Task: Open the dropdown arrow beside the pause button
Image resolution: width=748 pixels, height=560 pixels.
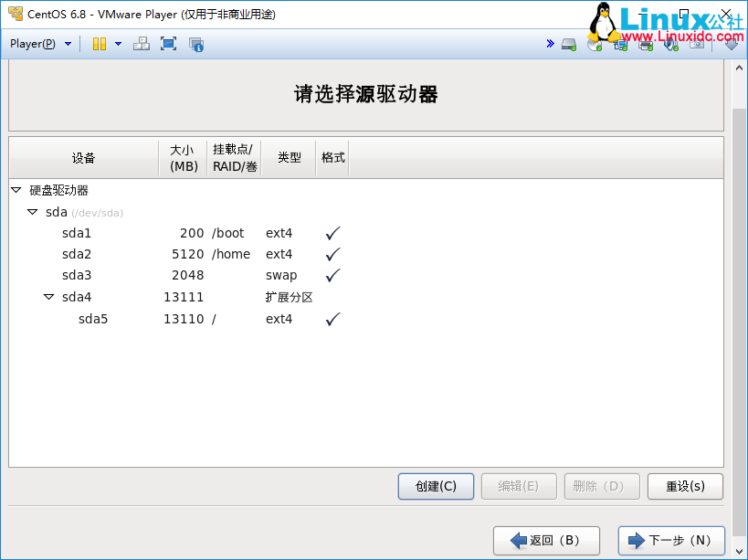Action: (118, 44)
